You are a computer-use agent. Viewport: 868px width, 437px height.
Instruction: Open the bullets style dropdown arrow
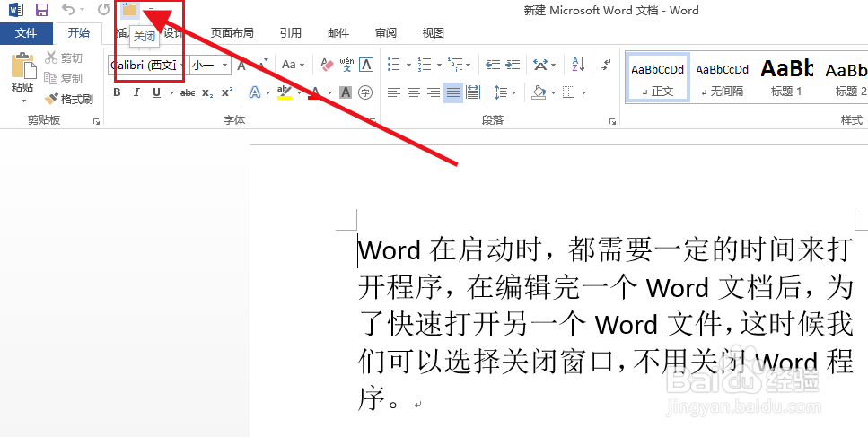pyautogui.click(x=408, y=66)
